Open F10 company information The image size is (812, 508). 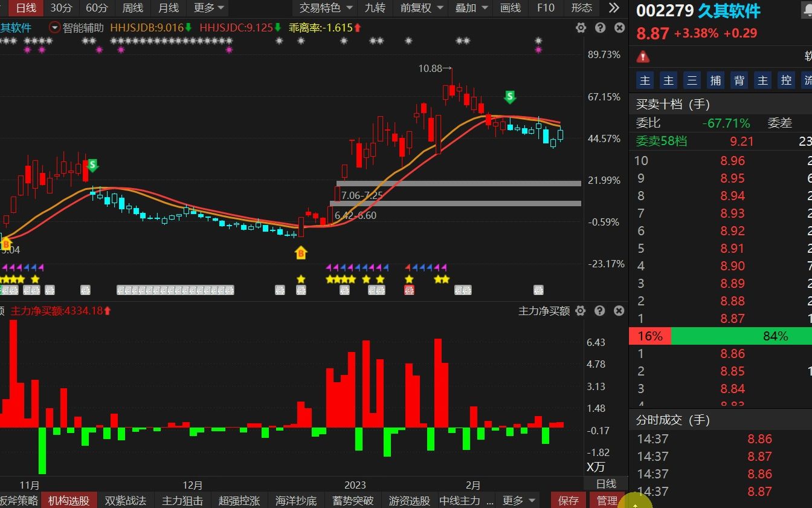coord(546,8)
